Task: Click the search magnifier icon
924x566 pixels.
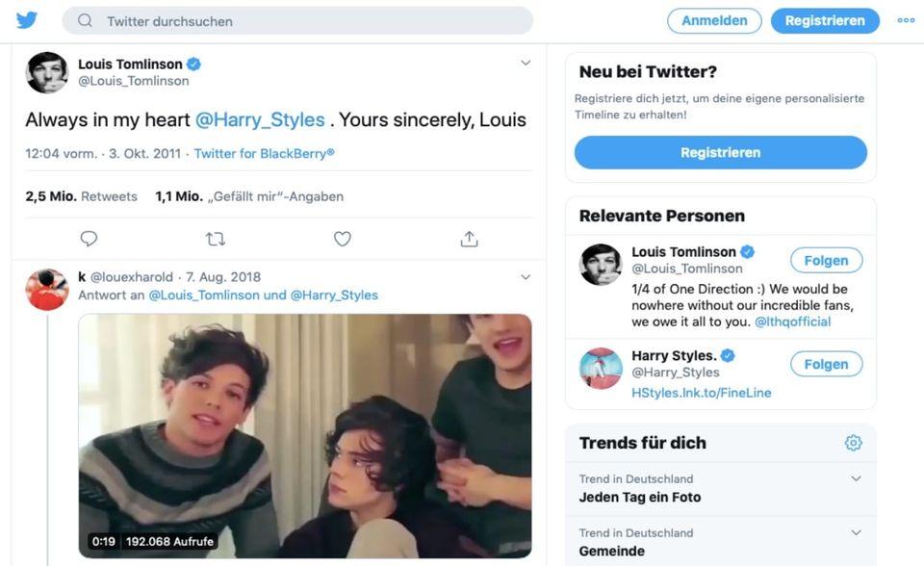Action: point(85,21)
